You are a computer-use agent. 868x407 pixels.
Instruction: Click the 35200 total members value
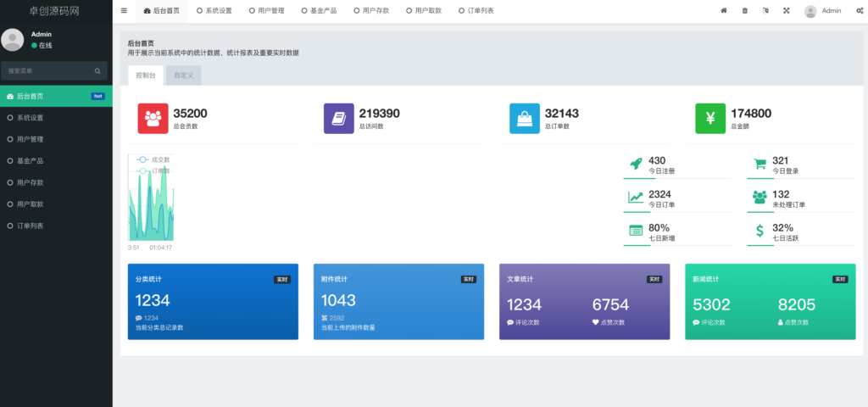(x=190, y=114)
